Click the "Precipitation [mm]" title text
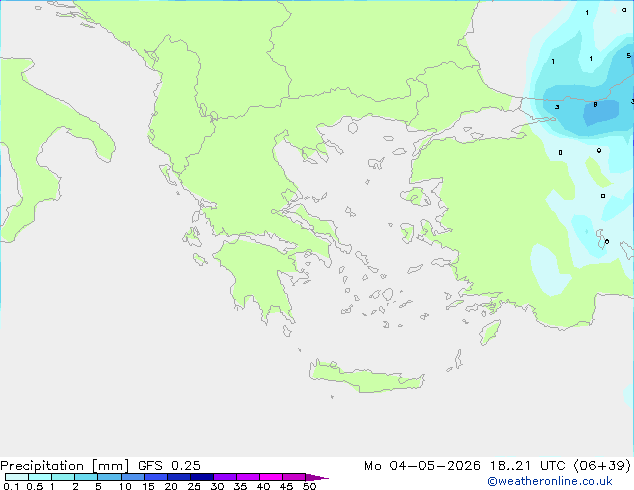 [65, 466]
